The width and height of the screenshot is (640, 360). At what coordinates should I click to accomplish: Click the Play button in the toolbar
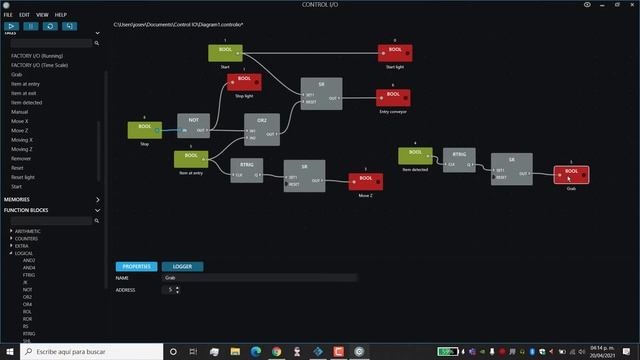(11, 26)
